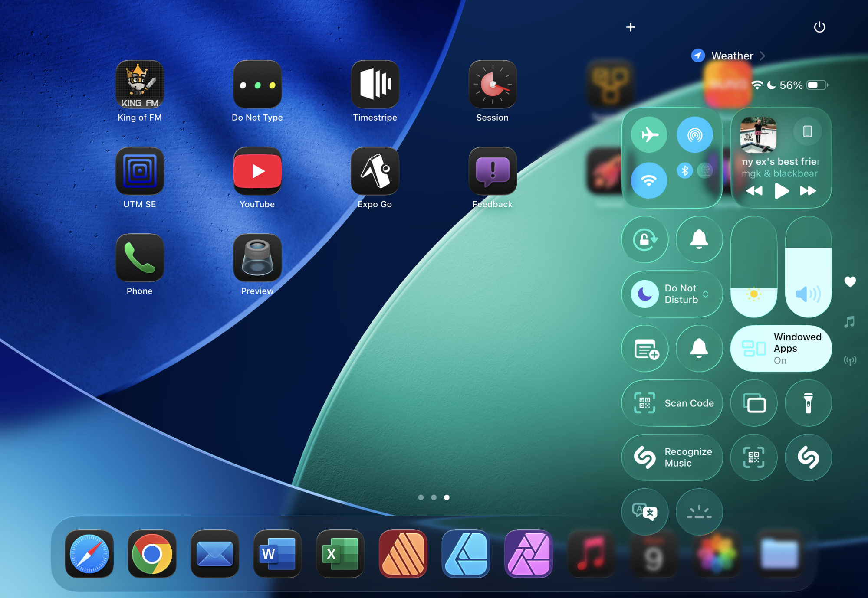This screenshot has width=868, height=598.
Task: Open the Weather location chevron
Action: click(x=763, y=56)
